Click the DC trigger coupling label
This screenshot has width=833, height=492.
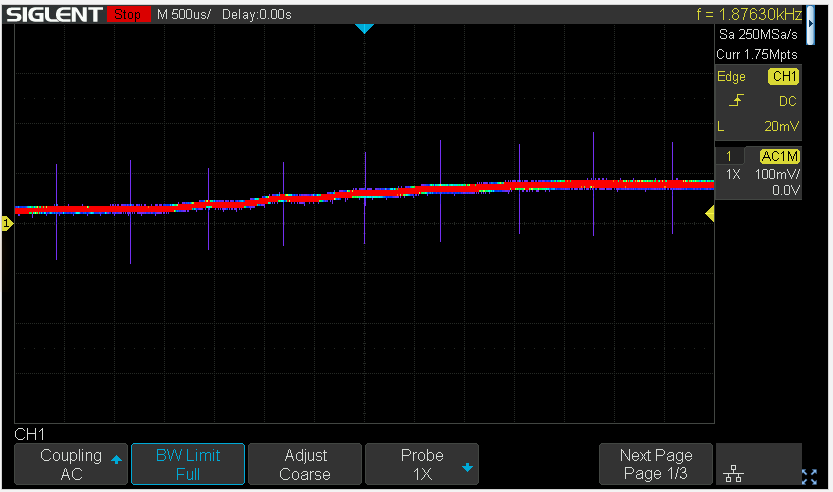[787, 101]
